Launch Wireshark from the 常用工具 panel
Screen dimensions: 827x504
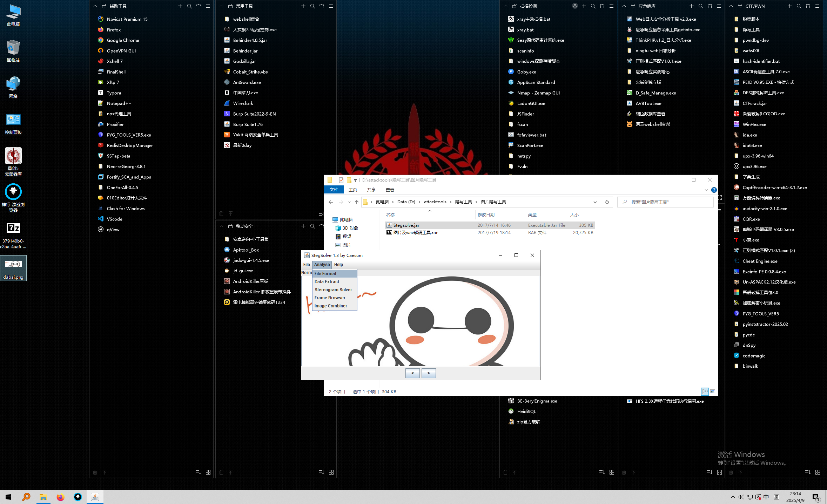point(243,103)
